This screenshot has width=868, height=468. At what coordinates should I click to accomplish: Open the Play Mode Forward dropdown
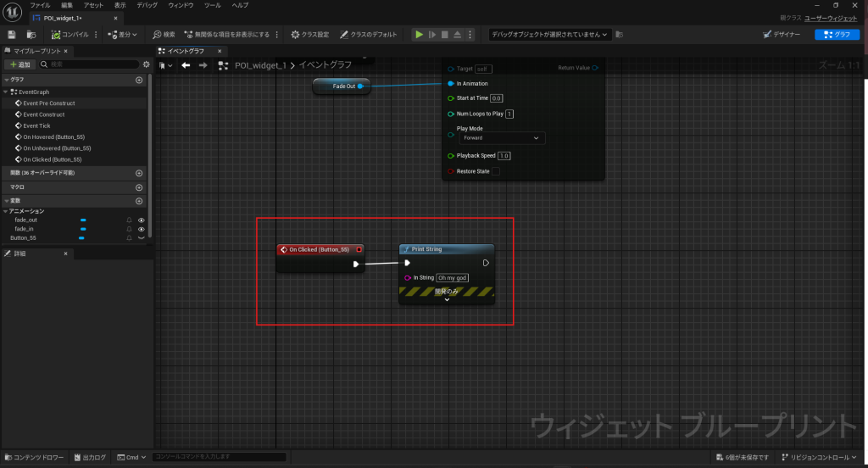click(500, 137)
